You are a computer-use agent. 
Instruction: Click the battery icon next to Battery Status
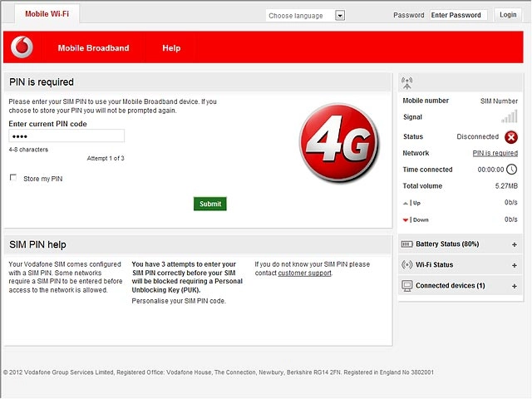click(406, 244)
